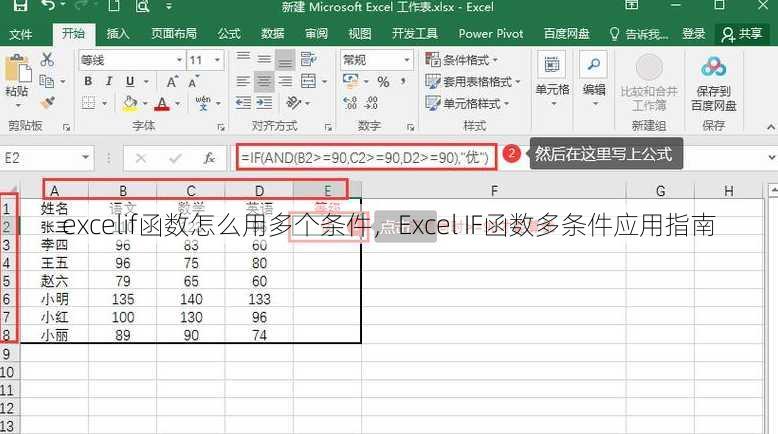This screenshot has height=434, width=778.
Task: Select top vertical align icon
Action: 243,59
